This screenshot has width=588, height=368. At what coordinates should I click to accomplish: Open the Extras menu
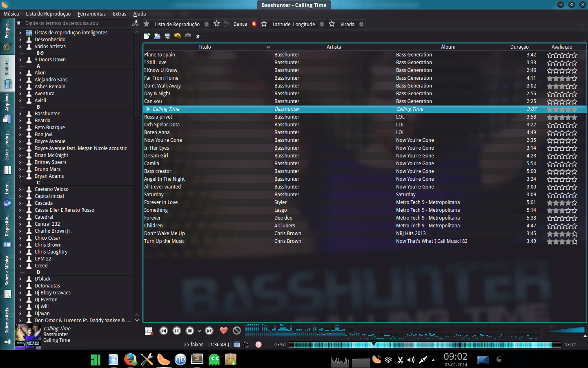[x=120, y=14]
